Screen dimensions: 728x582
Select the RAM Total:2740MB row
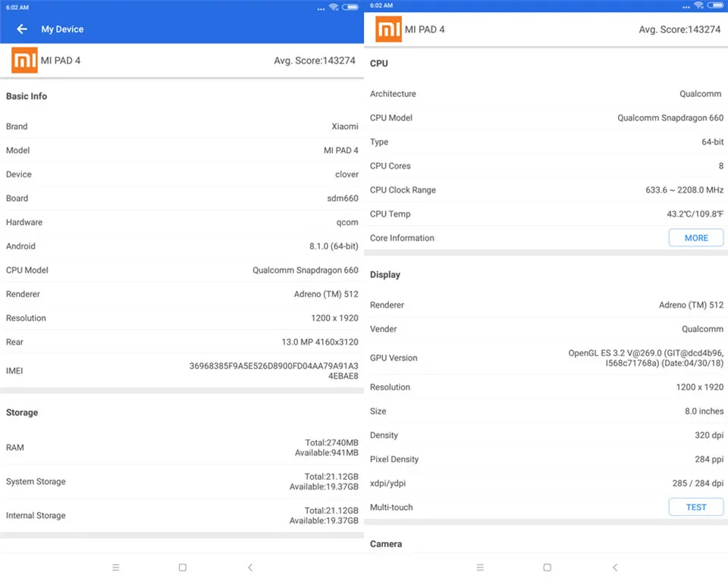click(182, 447)
